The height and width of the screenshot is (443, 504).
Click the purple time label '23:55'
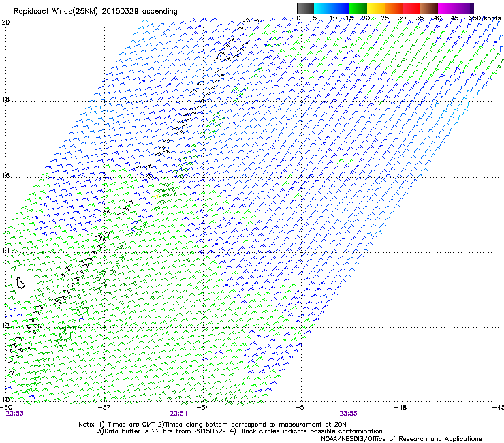(x=349, y=414)
